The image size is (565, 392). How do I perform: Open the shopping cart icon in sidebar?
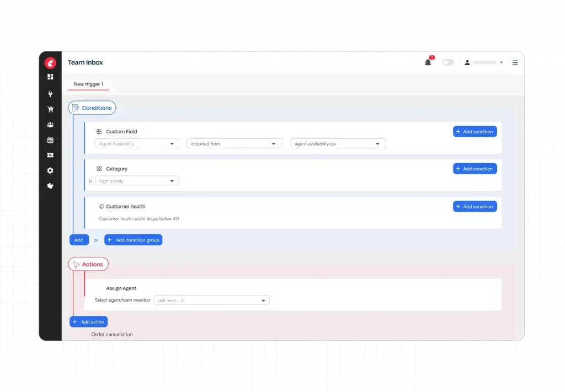coord(50,109)
